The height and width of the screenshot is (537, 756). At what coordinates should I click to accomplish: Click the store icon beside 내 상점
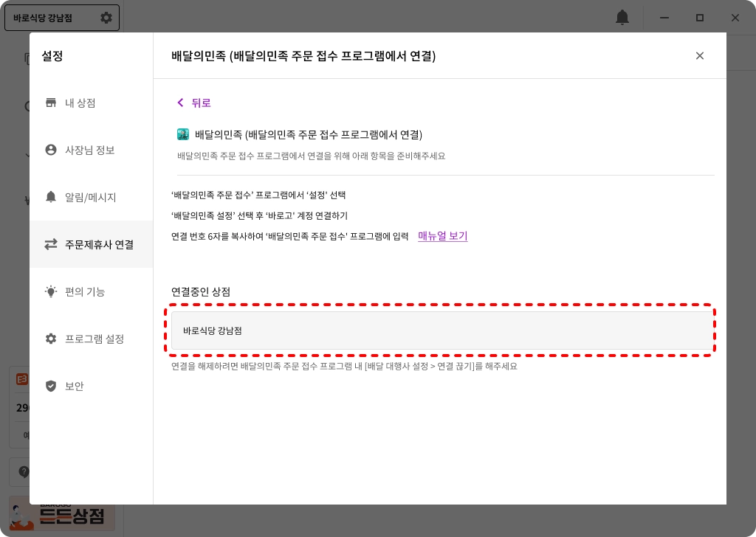click(51, 103)
